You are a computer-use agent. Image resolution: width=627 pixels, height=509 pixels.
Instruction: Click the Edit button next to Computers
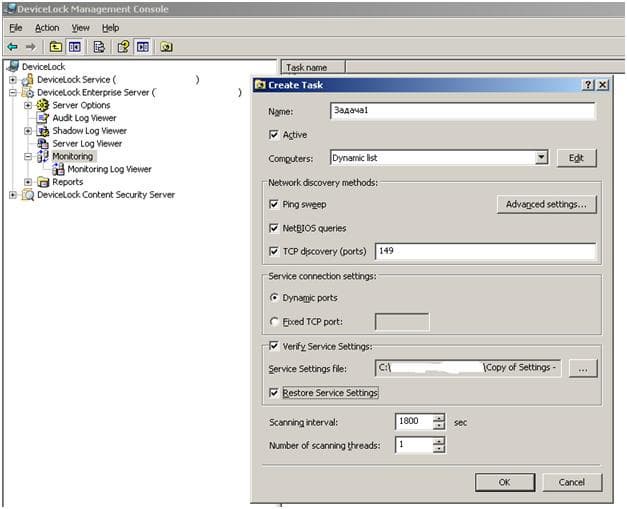tap(576, 158)
